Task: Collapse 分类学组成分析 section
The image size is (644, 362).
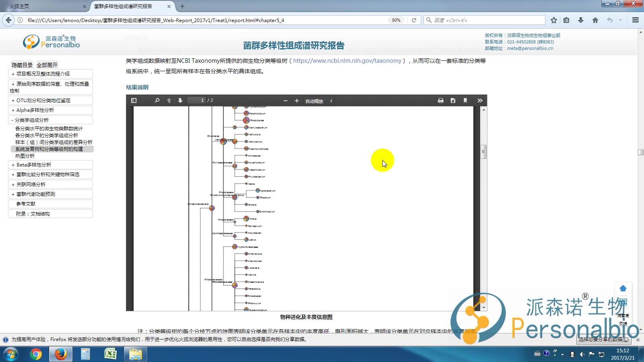Action: click(x=50, y=120)
